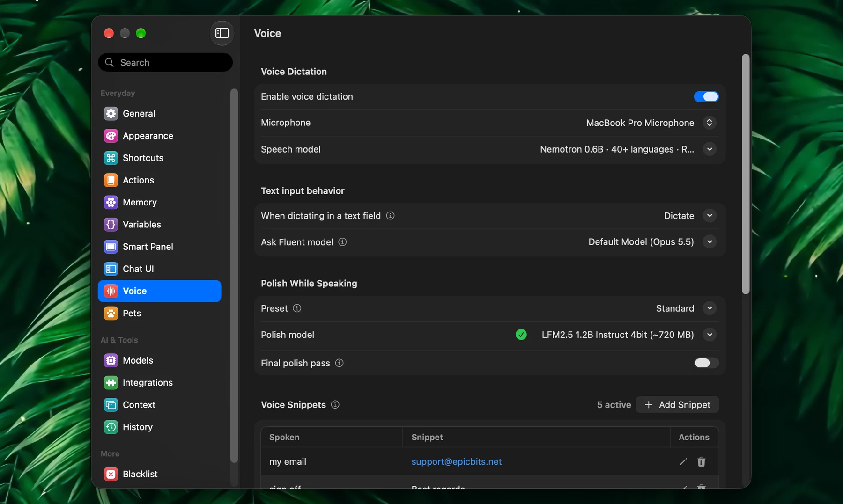Show info about Voice Snippets
The width and height of the screenshot is (843, 504).
point(335,404)
